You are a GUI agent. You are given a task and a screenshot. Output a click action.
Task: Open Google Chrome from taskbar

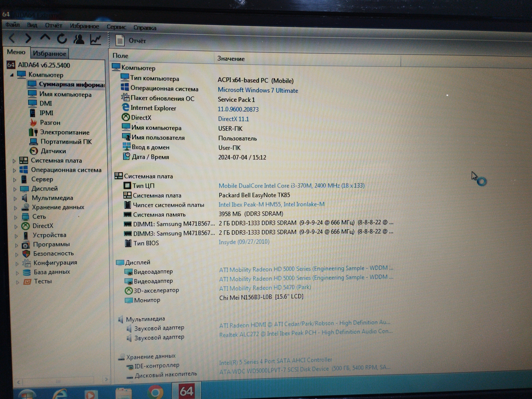pyautogui.click(x=155, y=392)
